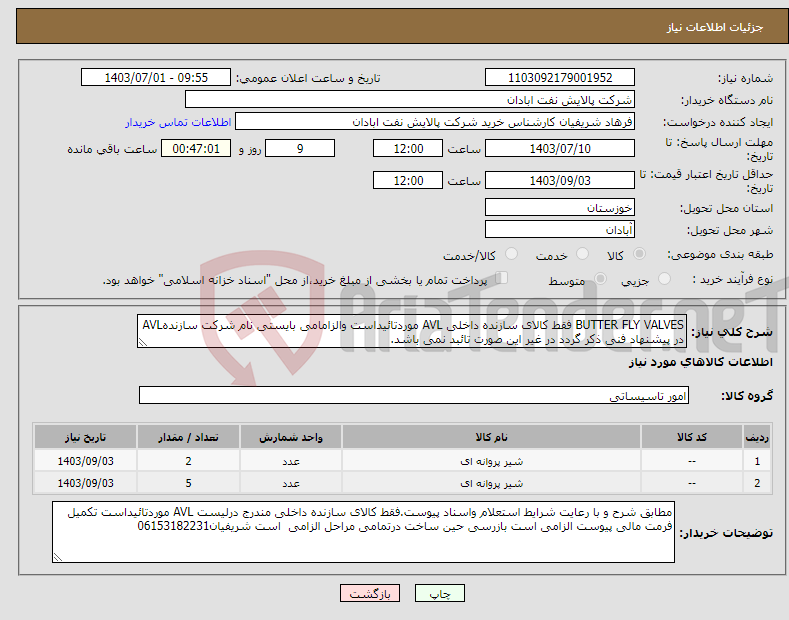
Task: Choose the متوسط purchase type radio
Action: coord(600,278)
